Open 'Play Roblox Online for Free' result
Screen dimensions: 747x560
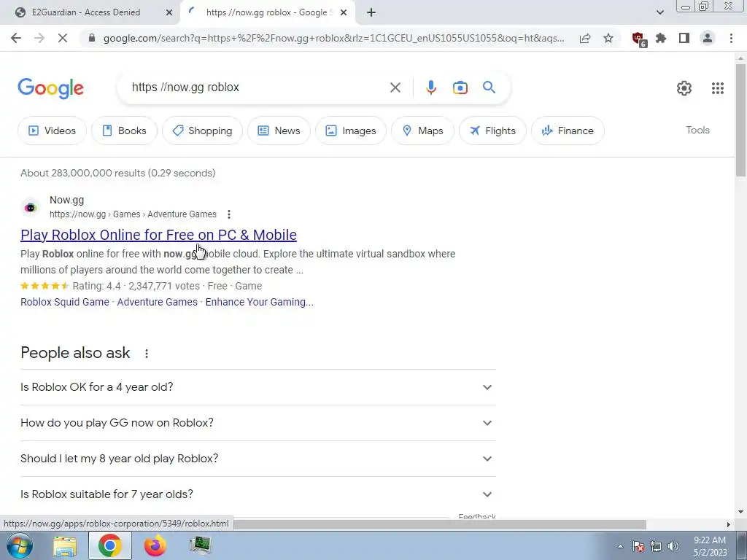coord(158,235)
